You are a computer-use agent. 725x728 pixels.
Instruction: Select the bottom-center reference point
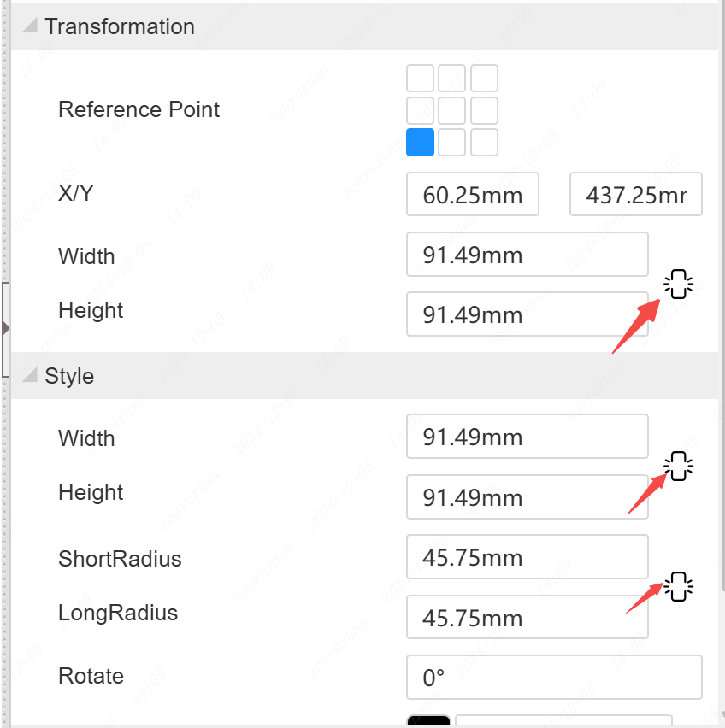pyautogui.click(x=451, y=142)
